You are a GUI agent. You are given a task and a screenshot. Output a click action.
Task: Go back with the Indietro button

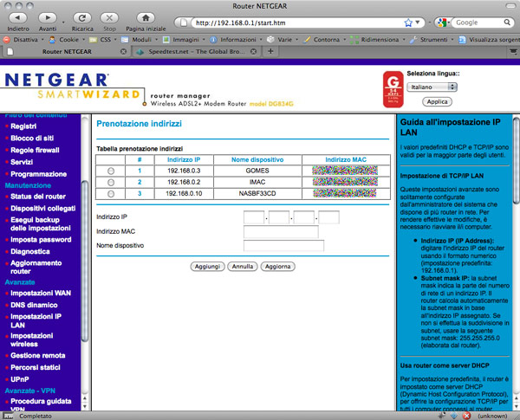[17, 18]
